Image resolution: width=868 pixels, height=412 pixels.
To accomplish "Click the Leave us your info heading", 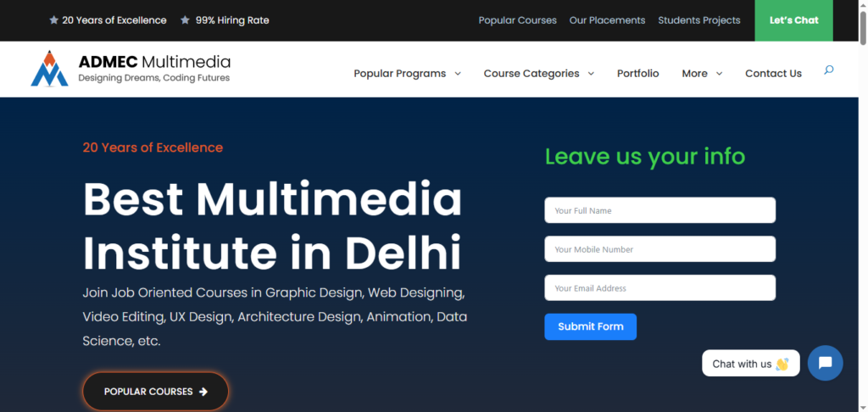I will (645, 156).
